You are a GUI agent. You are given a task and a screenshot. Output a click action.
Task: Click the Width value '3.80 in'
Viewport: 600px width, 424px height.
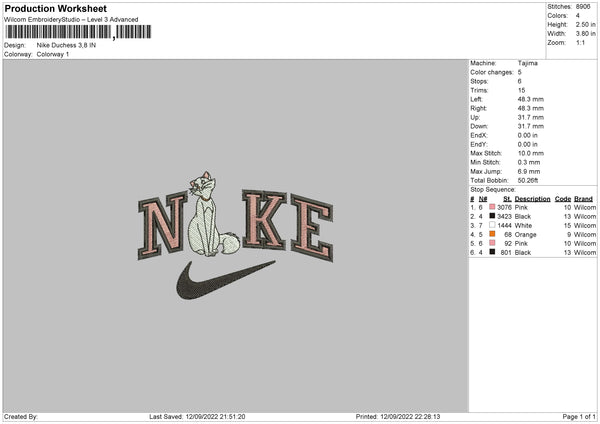point(585,34)
